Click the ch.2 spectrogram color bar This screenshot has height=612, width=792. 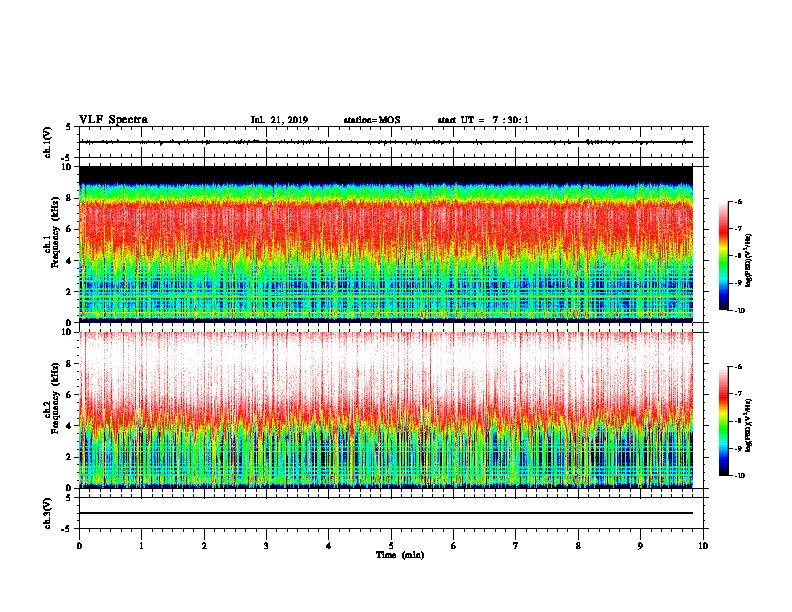(x=723, y=421)
